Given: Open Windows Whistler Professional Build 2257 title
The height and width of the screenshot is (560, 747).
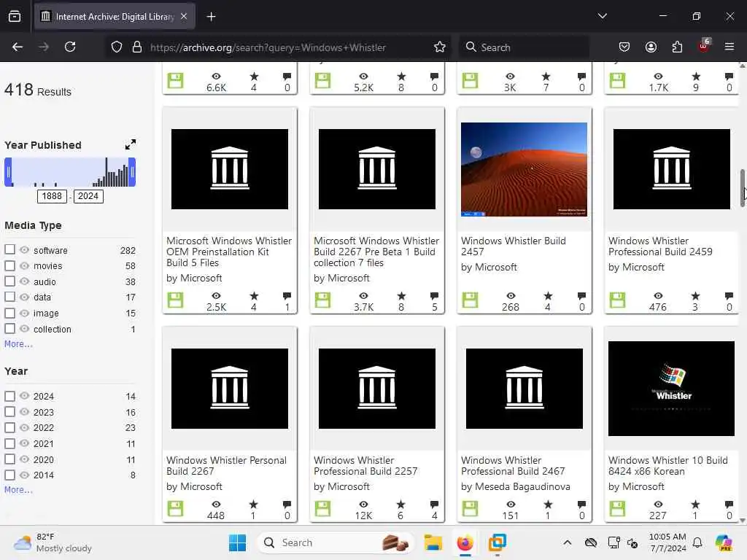Looking at the screenshot, I should point(365,466).
